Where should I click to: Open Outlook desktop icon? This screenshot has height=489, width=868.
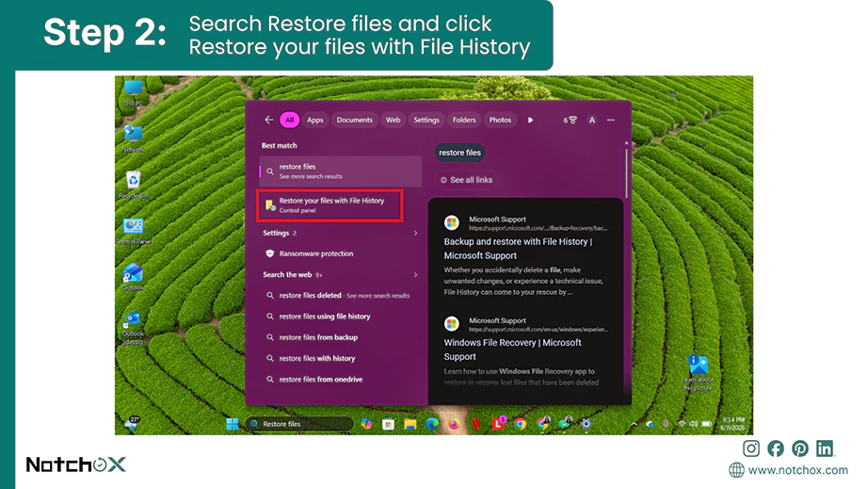pos(133,277)
